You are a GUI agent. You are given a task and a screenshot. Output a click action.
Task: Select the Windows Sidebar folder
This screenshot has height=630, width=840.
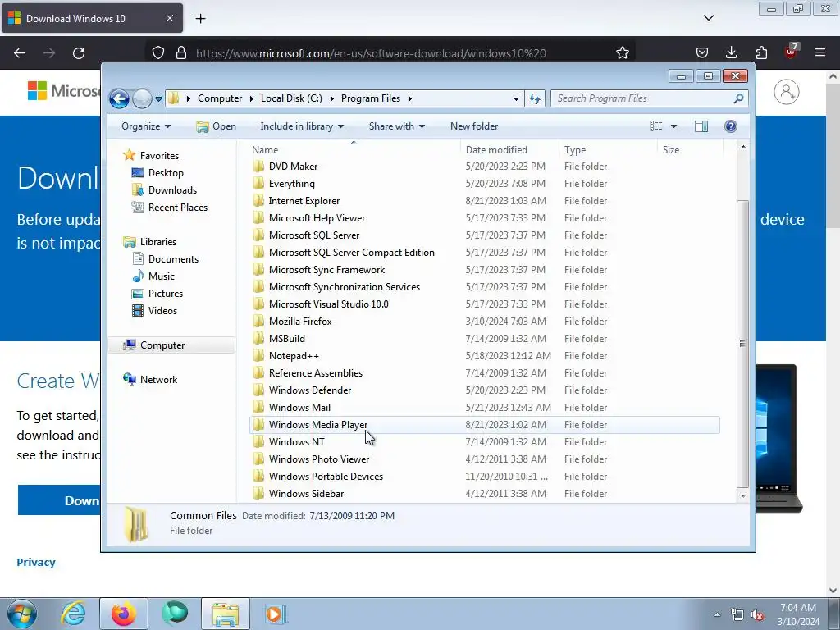(x=306, y=494)
